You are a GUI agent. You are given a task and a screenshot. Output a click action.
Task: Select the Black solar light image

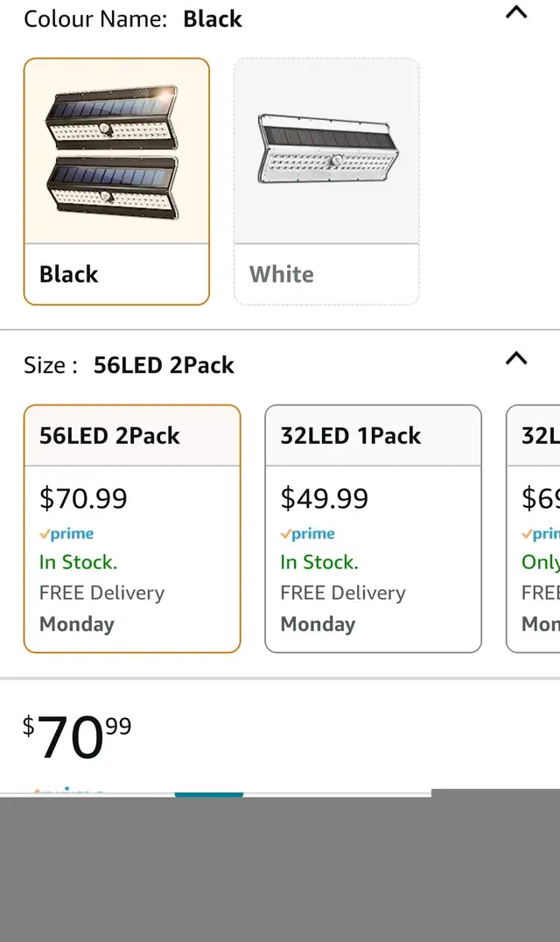(116, 152)
